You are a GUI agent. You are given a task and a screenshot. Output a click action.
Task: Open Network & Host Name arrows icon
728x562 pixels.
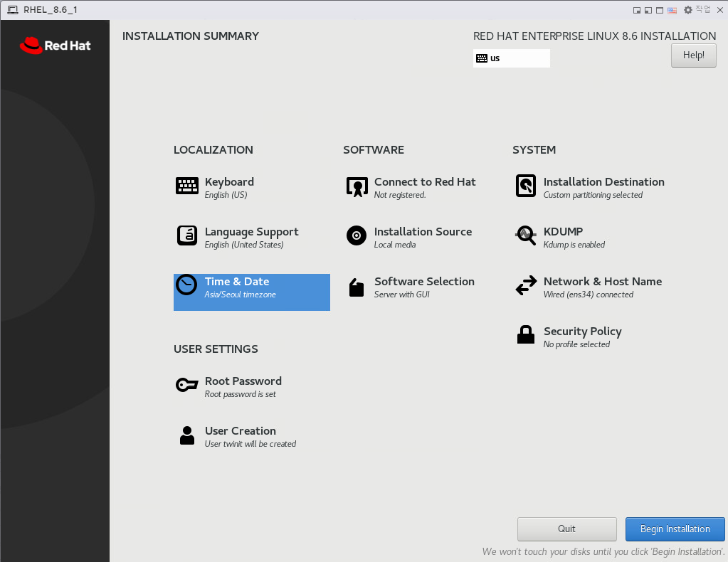point(526,285)
